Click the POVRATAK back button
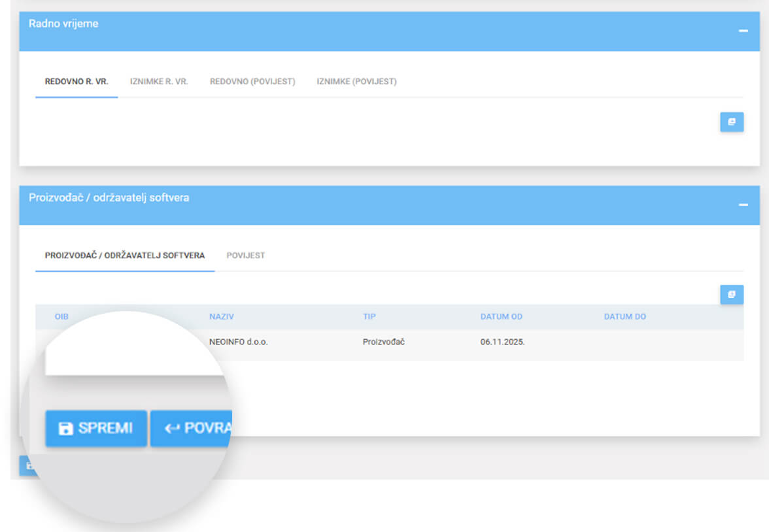The height and width of the screenshot is (532, 769). 192,429
